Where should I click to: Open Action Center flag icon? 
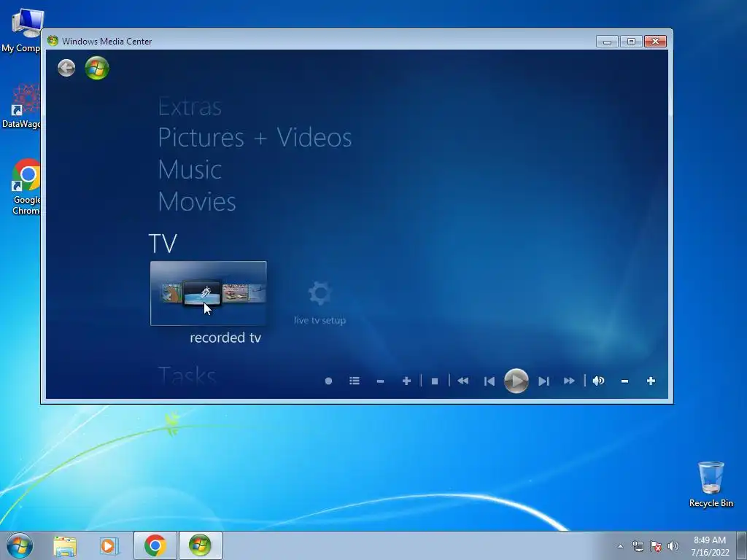click(656, 546)
